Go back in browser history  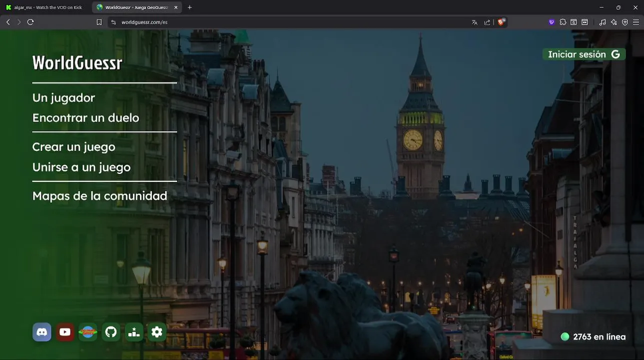pyautogui.click(x=8, y=22)
